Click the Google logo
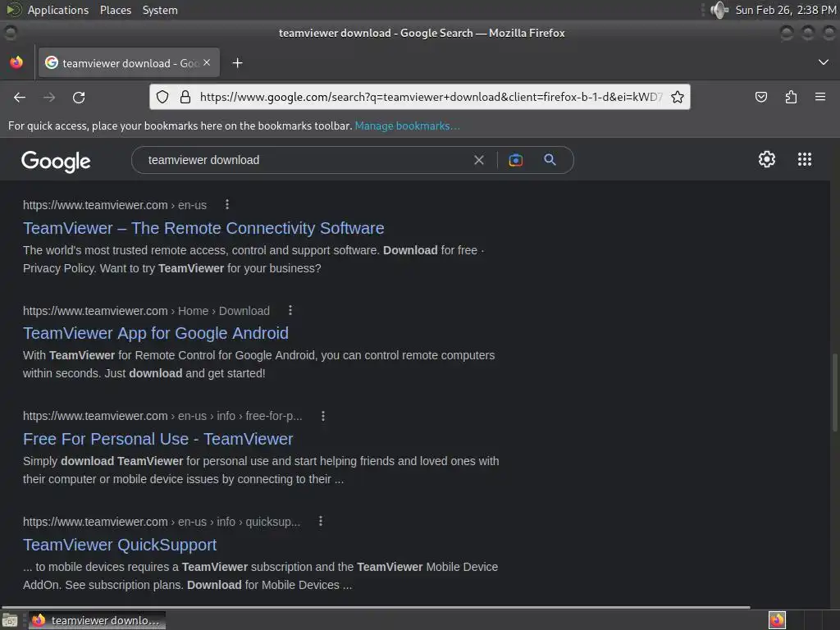This screenshot has height=630, width=840. point(56,161)
